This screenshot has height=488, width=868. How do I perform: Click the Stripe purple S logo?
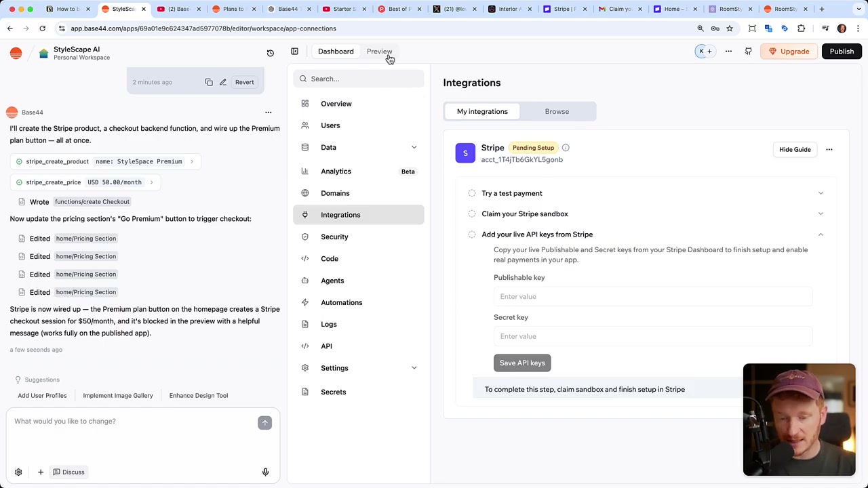click(465, 153)
